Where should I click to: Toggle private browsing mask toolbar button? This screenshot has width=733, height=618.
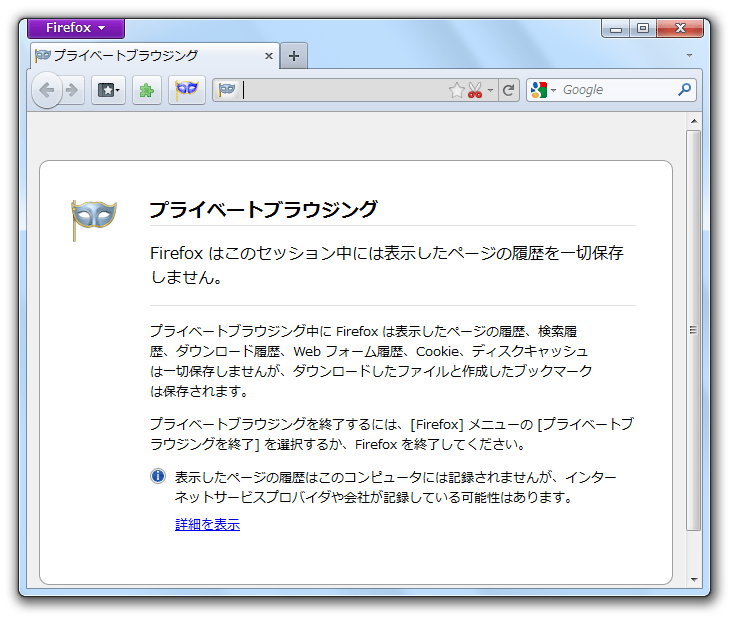[x=187, y=90]
